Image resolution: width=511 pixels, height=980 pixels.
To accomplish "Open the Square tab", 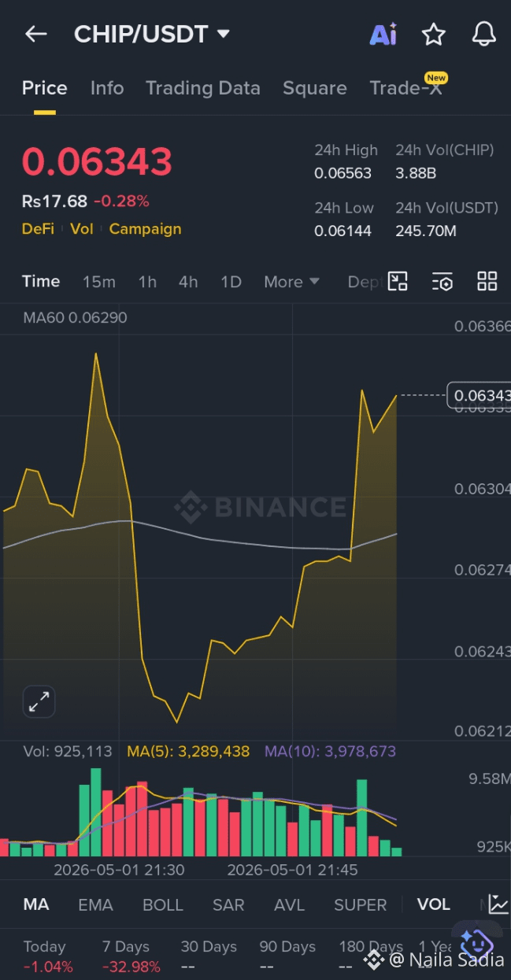I will point(315,88).
